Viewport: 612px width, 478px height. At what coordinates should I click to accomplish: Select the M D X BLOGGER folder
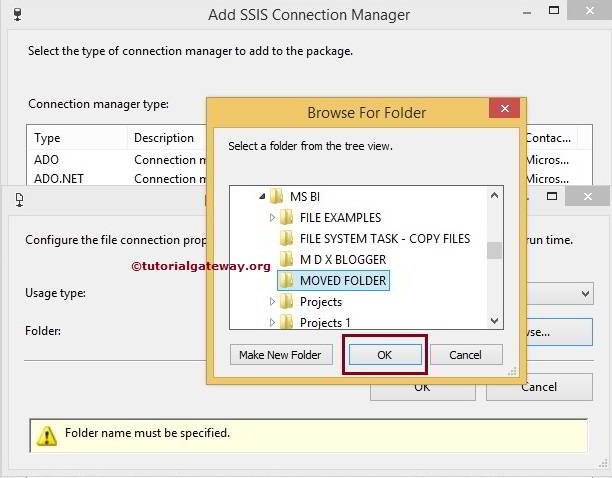tap(343, 259)
